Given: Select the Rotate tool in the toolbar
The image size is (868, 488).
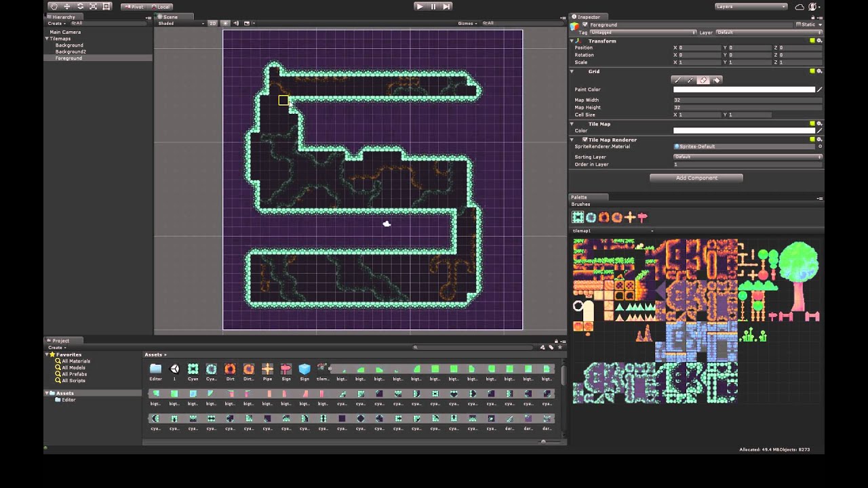Looking at the screenshot, I should 79,5.
